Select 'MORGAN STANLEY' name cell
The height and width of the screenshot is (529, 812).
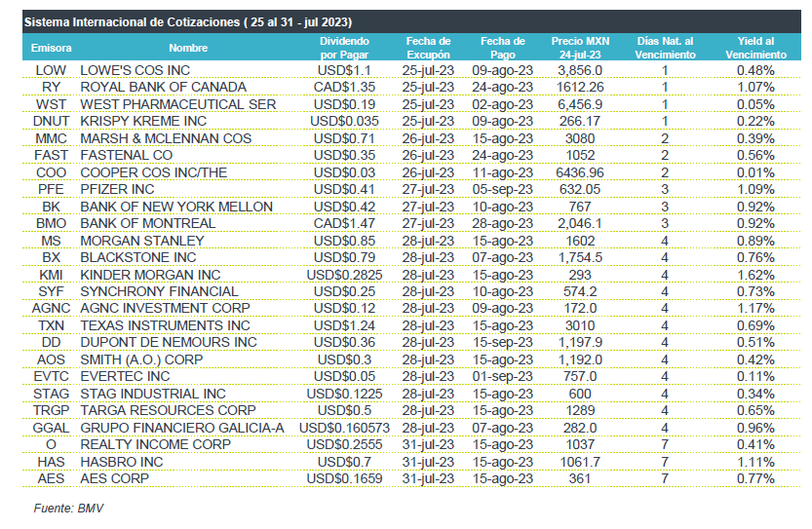pos(142,242)
